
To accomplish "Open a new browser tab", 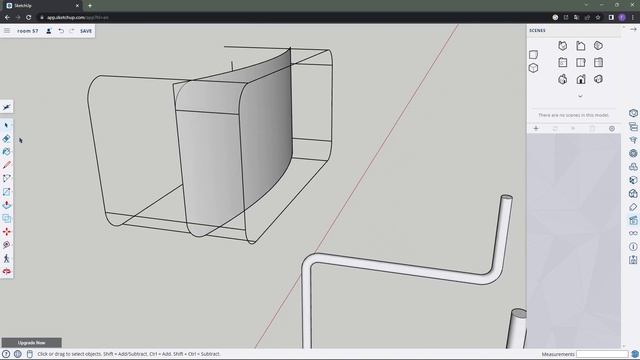I will (x=90, y=5).
